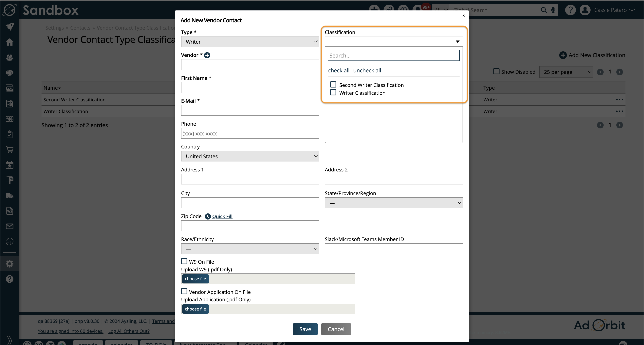Activate the voice search microphone
The height and width of the screenshot is (345, 644).
(x=553, y=10)
